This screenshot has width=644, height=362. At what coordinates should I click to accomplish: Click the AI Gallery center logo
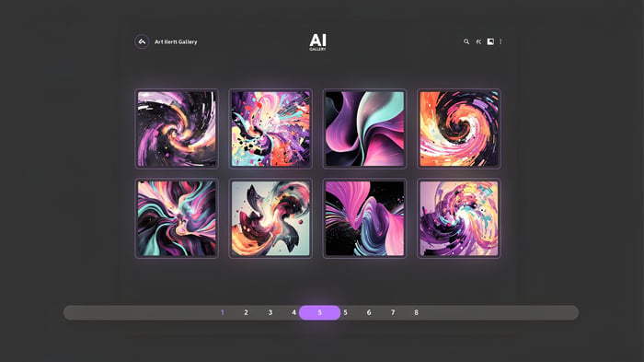pyautogui.click(x=317, y=42)
